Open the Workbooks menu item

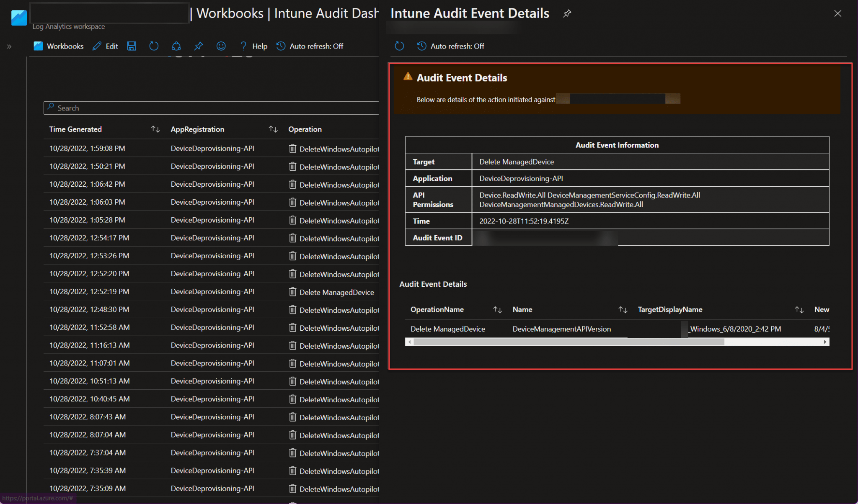click(64, 46)
